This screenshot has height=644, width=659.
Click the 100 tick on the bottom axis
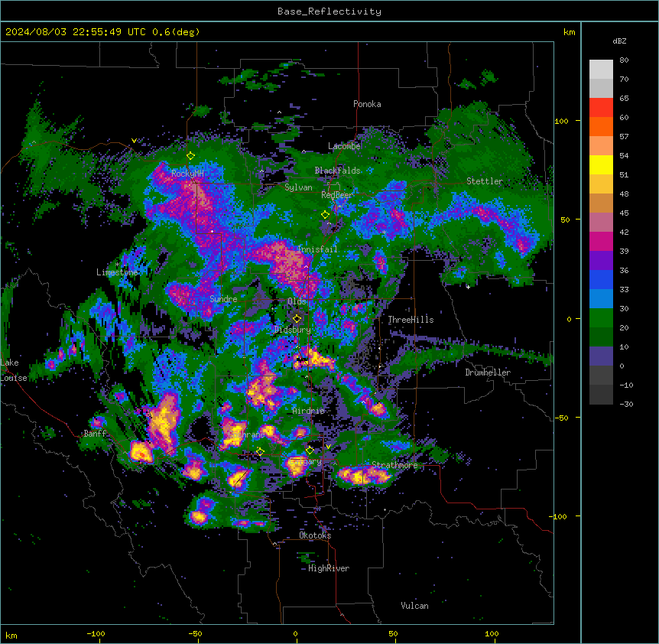(492, 633)
